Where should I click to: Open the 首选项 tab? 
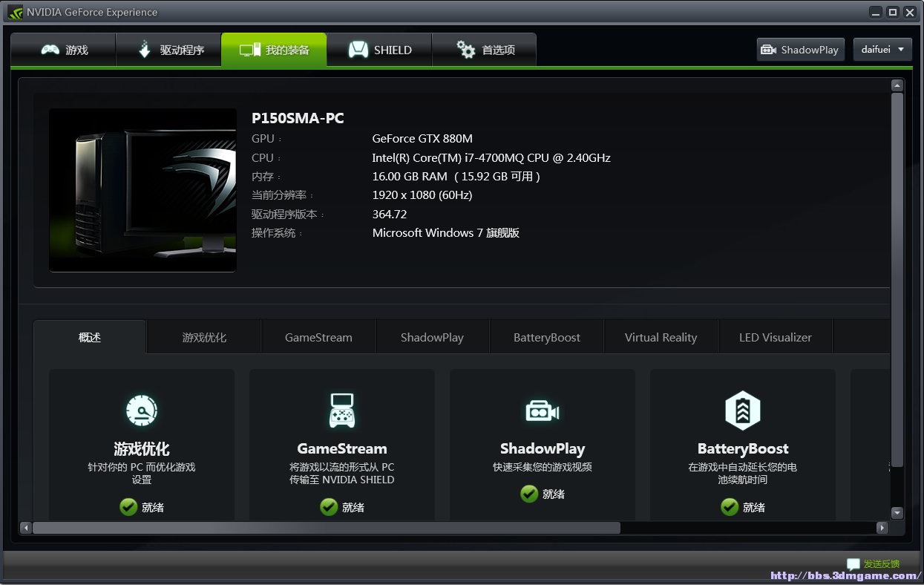(x=484, y=50)
